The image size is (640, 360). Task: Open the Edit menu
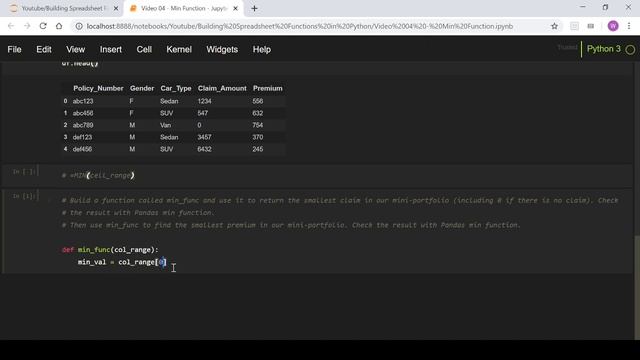[44, 49]
